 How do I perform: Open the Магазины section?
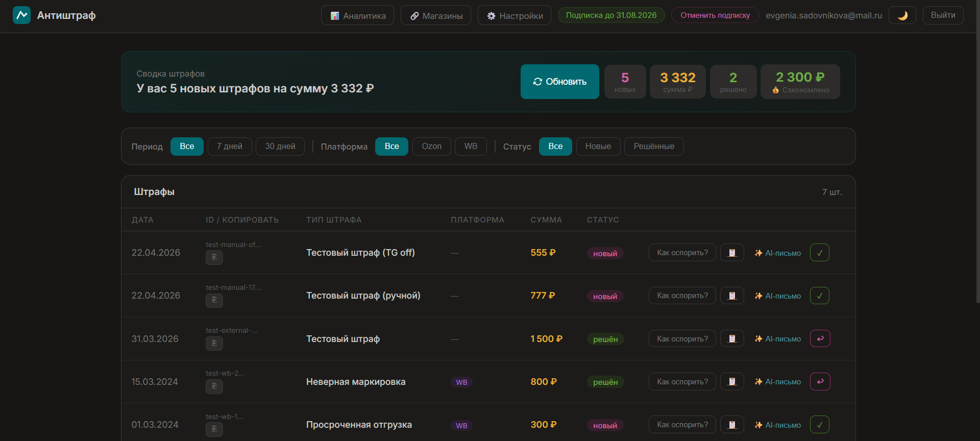point(436,15)
